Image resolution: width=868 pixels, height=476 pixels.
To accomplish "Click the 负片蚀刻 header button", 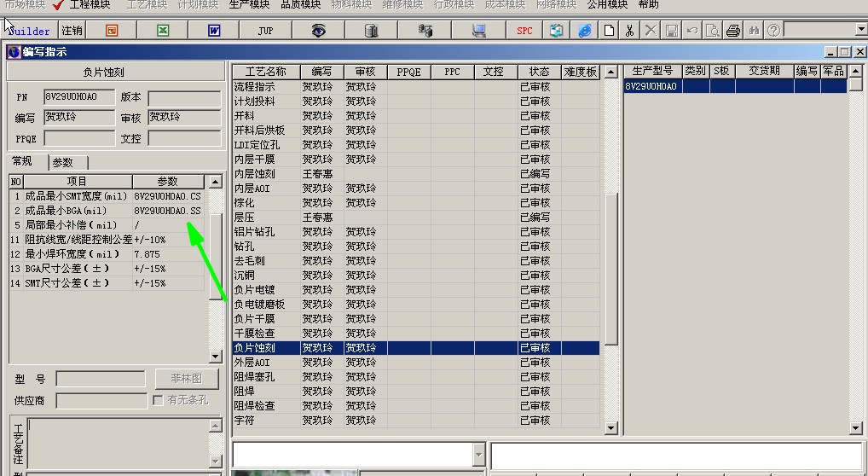I will click(x=103, y=72).
